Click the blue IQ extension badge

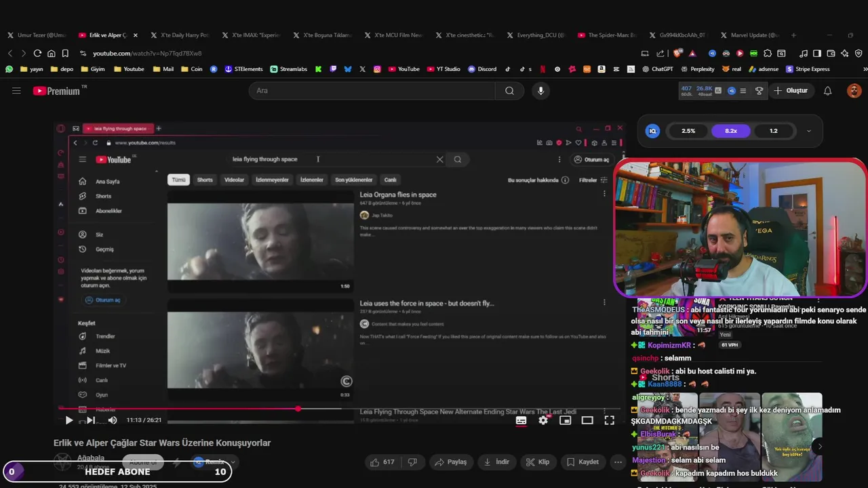tap(652, 131)
